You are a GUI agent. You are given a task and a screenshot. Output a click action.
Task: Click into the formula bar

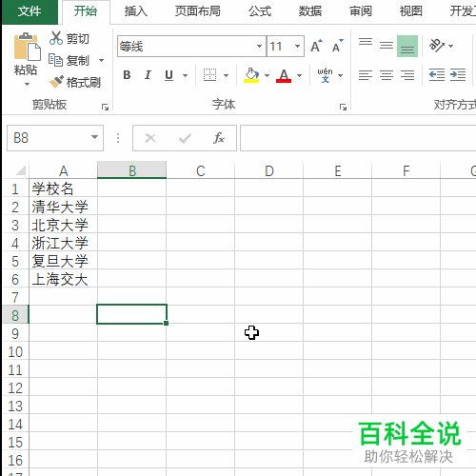(358, 138)
